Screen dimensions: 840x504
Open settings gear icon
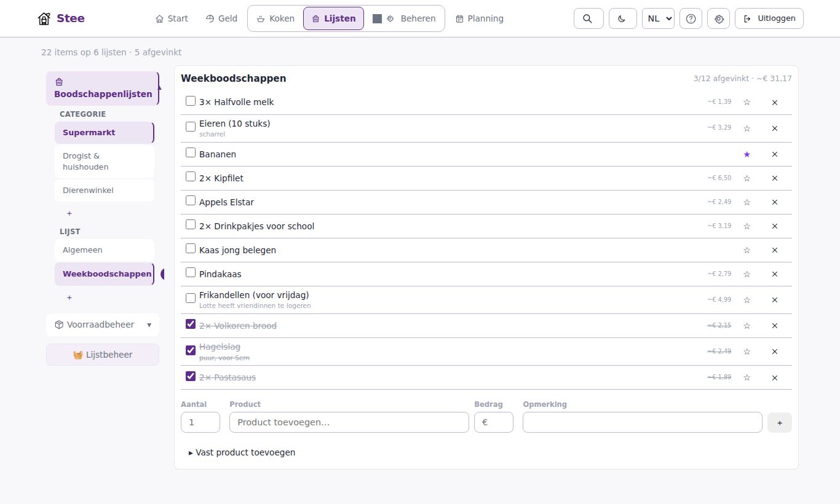click(x=719, y=18)
